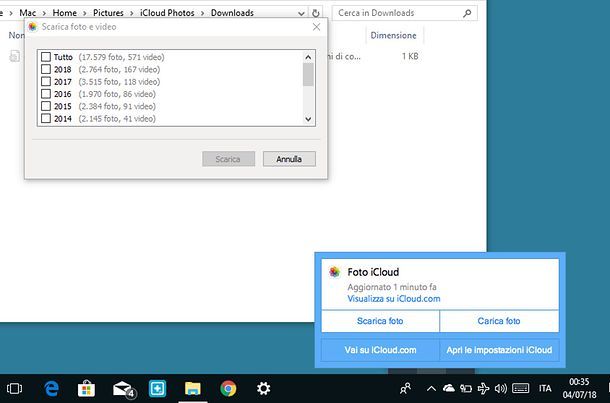Click the OneDrive cloud tray icon
The image size is (610, 403).
(x=449, y=389)
